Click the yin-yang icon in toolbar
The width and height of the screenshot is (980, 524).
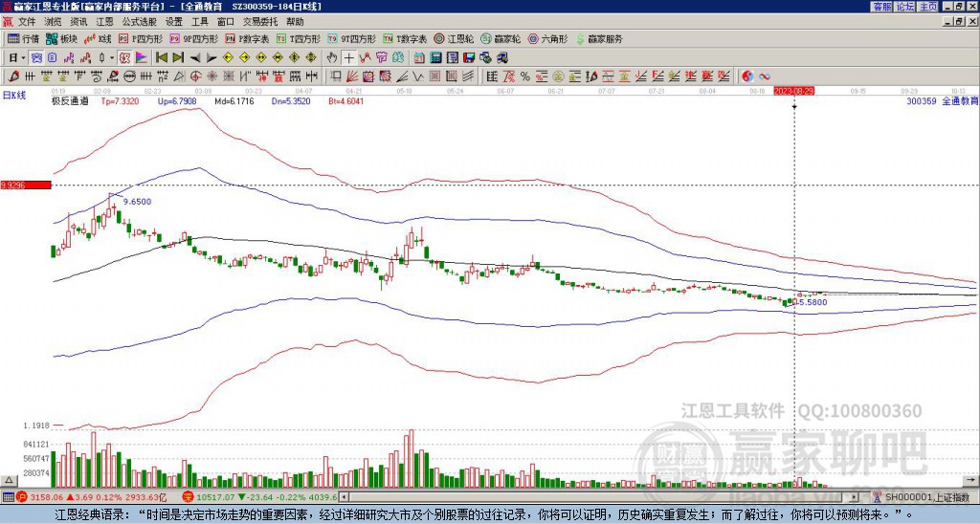coord(747,76)
